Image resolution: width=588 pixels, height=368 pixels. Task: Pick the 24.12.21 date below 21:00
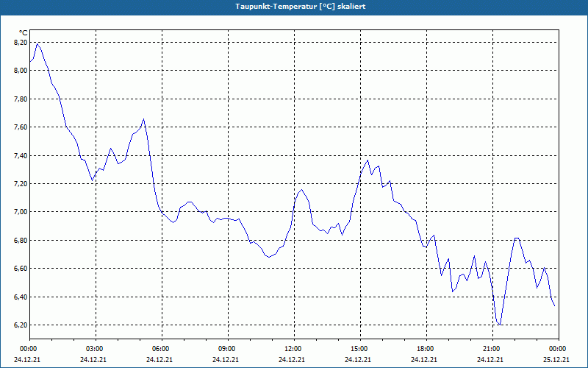[x=490, y=359]
